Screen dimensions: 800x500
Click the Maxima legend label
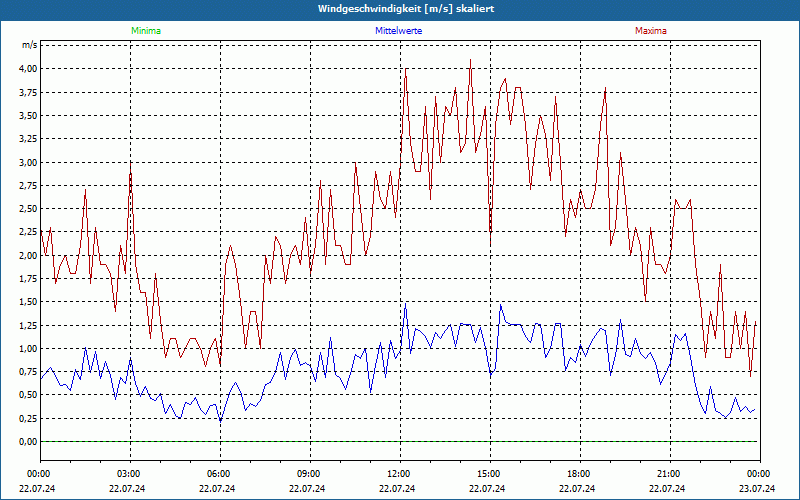click(651, 31)
